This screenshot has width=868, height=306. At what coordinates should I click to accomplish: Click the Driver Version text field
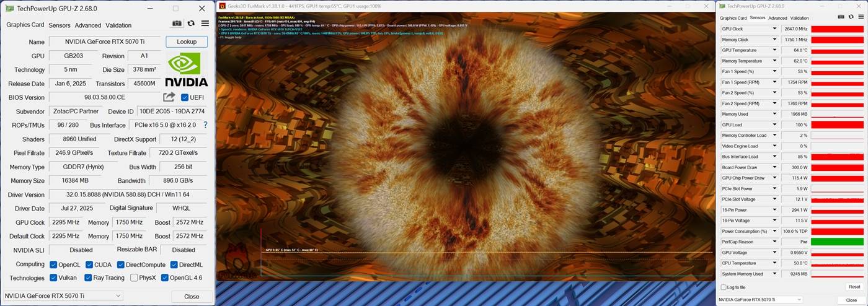pyautogui.click(x=128, y=195)
